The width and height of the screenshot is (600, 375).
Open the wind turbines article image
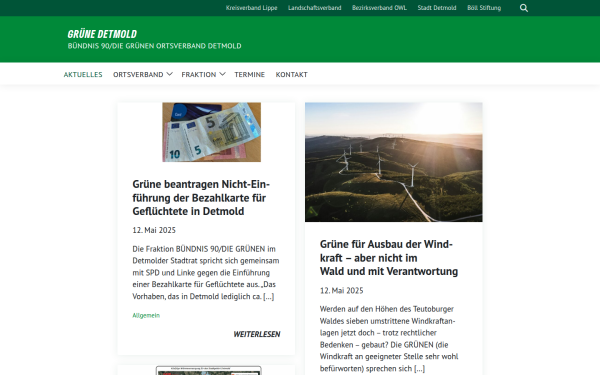click(x=394, y=162)
